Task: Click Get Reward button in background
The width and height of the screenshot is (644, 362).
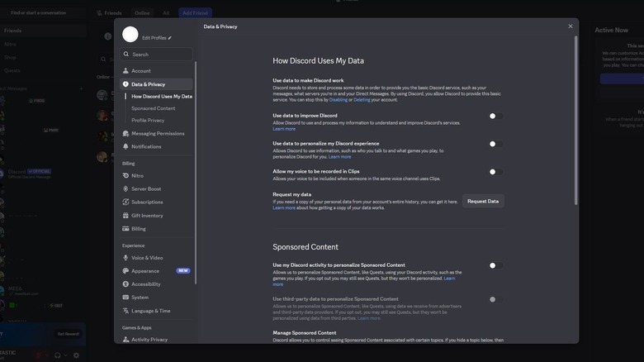Action: click(69, 334)
